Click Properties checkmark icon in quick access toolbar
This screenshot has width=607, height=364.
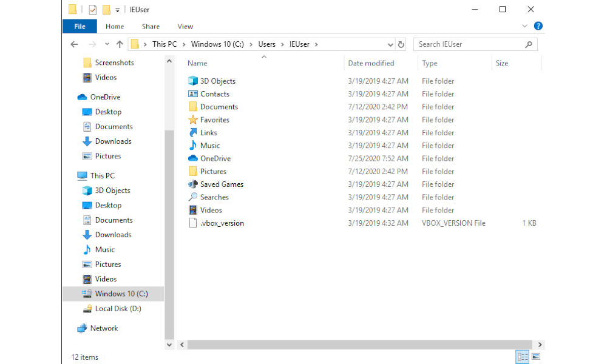point(92,10)
